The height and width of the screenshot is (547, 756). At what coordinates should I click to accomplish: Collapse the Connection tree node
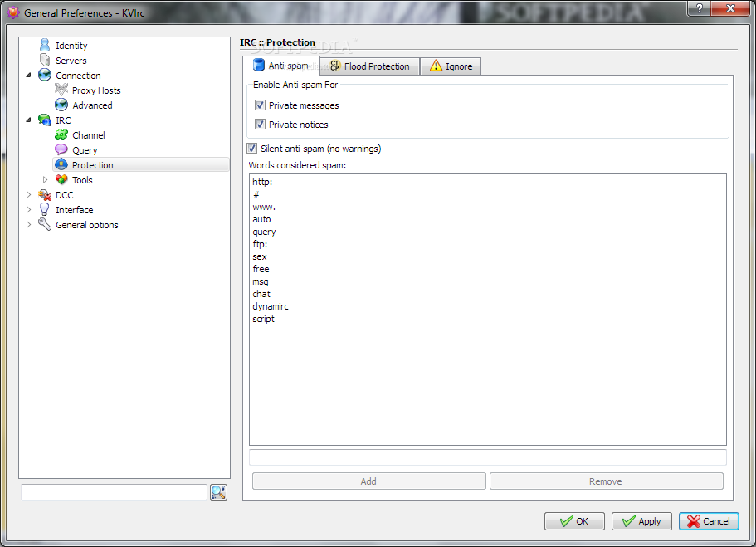[28, 75]
